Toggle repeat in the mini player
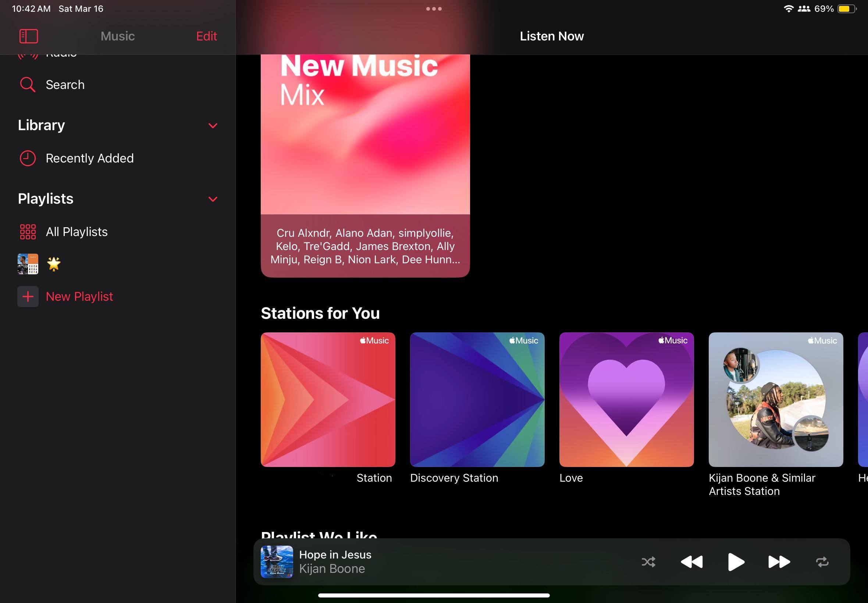 pyautogui.click(x=822, y=562)
